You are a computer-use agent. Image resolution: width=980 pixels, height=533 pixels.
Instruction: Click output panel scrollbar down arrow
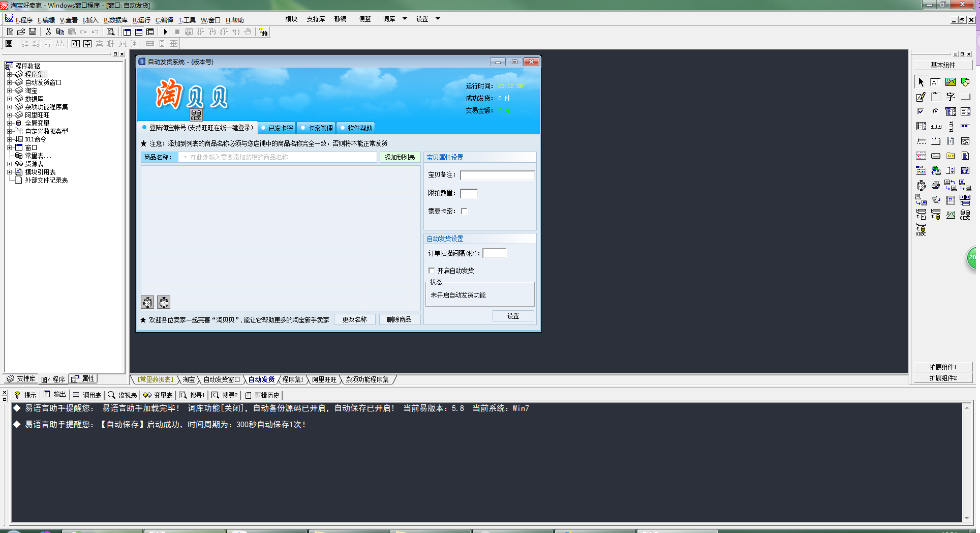pyautogui.click(x=966, y=518)
